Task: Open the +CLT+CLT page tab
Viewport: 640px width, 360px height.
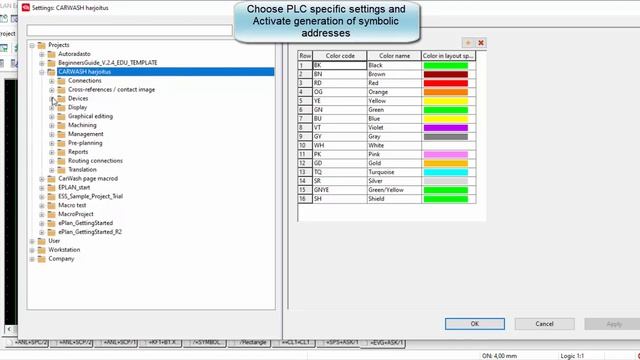Action: pos(296,343)
